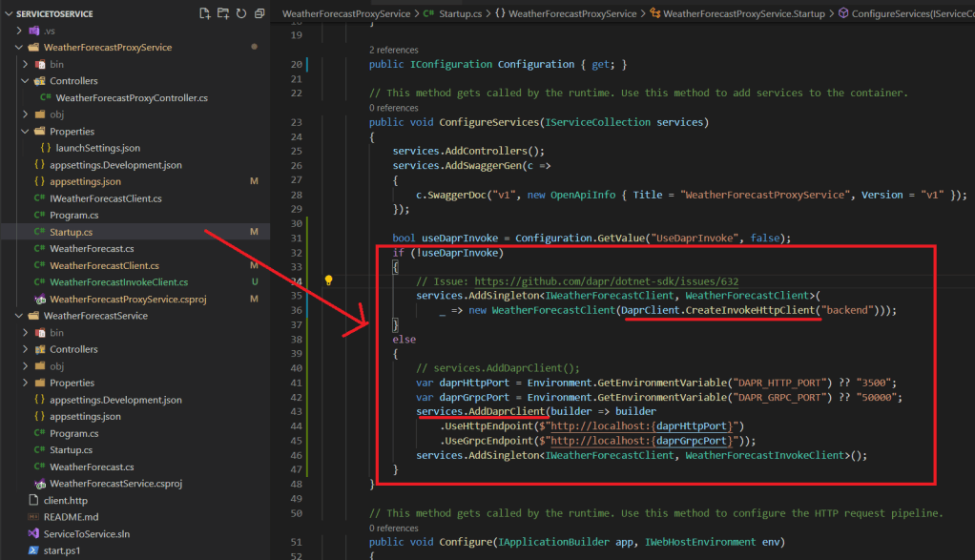Click the New Folder icon in Explorer header
Image resolution: width=975 pixels, height=560 pixels.
point(222,13)
